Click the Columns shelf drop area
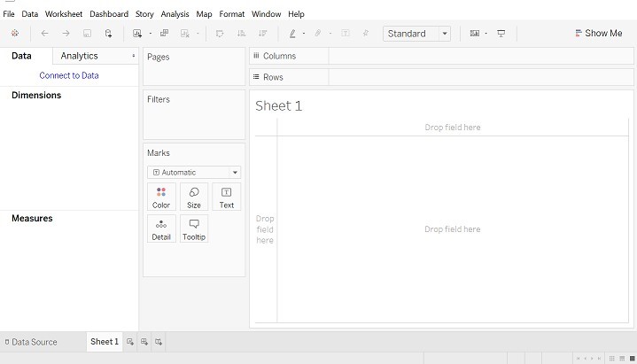637x364 pixels. coord(480,56)
